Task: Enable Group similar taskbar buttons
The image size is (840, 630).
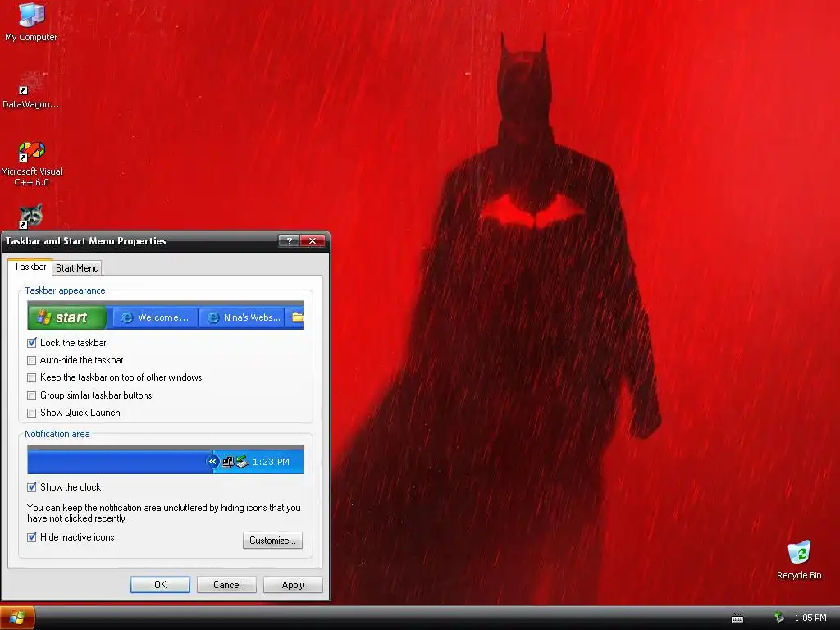Action: pyautogui.click(x=32, y=395)
